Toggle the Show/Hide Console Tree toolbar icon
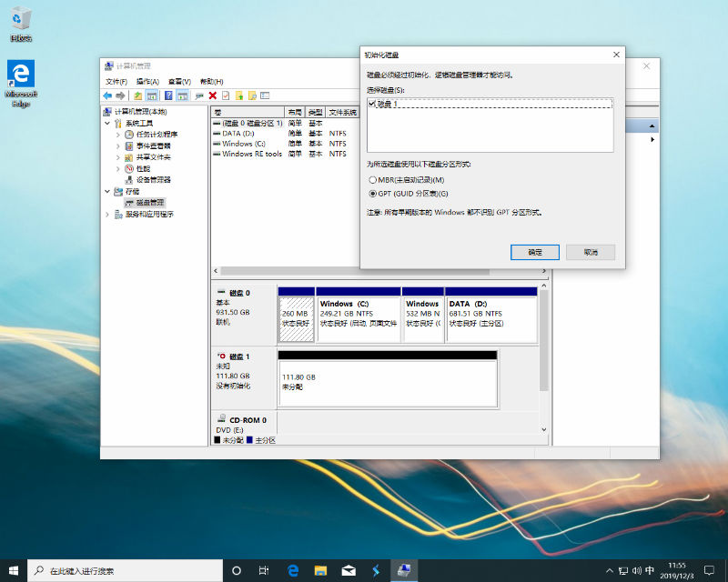The width and height of the screenshot is (728, 582). tap(152, 95)
